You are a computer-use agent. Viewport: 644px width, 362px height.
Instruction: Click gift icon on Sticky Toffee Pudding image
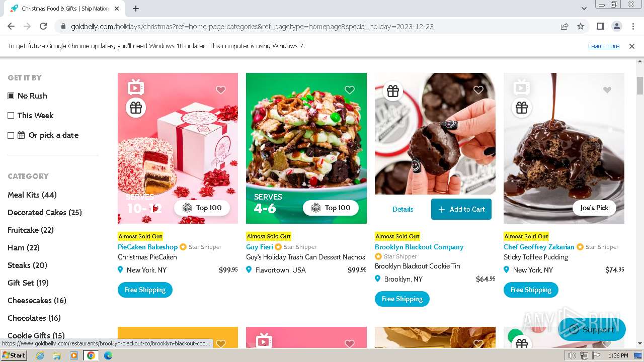point(522,108)
